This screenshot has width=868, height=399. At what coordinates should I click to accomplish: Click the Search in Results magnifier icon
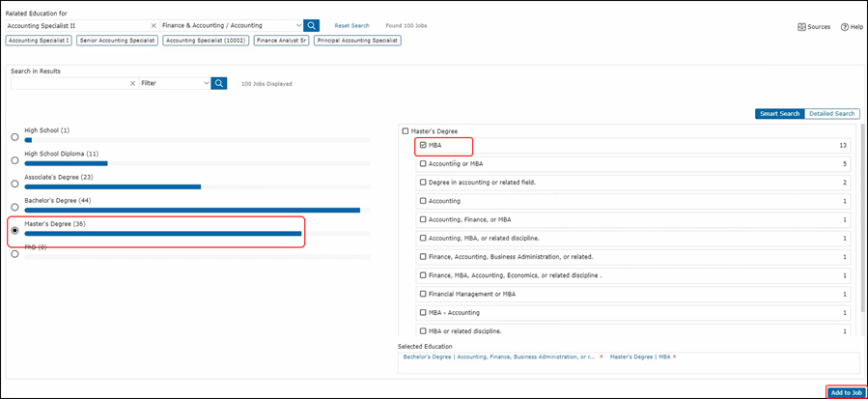click(219, 84)
